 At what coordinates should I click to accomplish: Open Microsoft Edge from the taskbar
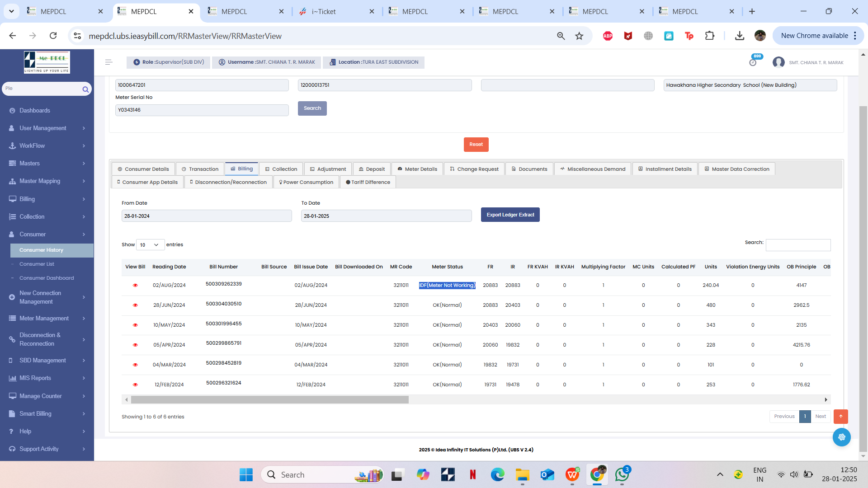(497, 474)
